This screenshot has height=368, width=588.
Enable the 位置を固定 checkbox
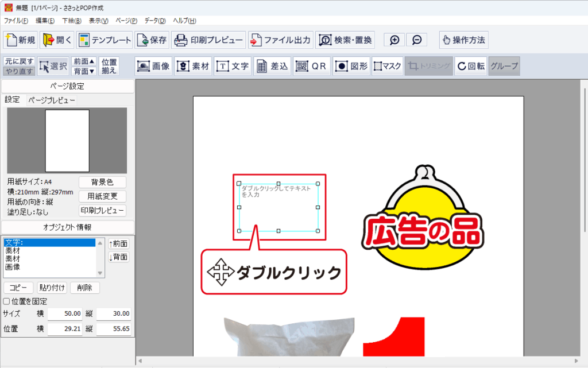coord(7,301)
